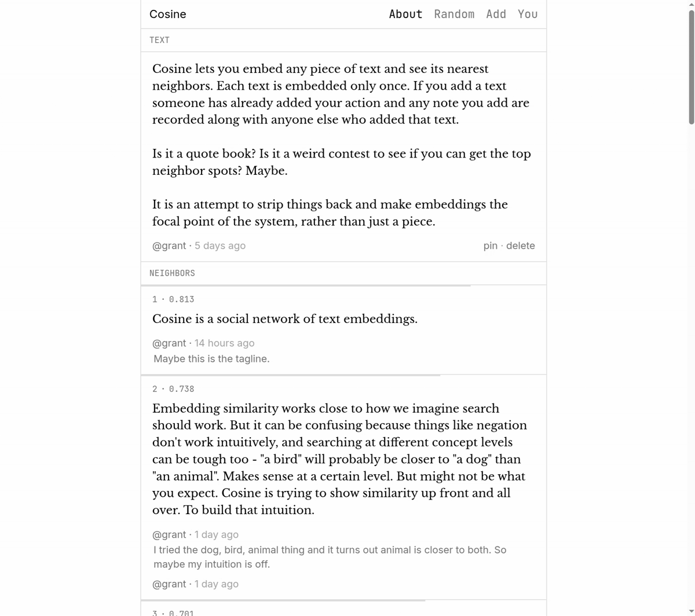Open @grant profile beside "5 days ago"

click(x=169, y=245)
